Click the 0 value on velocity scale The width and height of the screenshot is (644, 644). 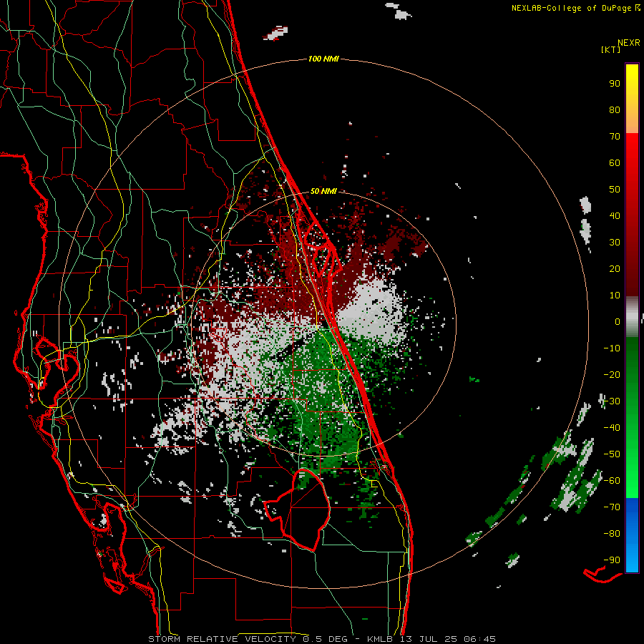click(x=618, y=322)
